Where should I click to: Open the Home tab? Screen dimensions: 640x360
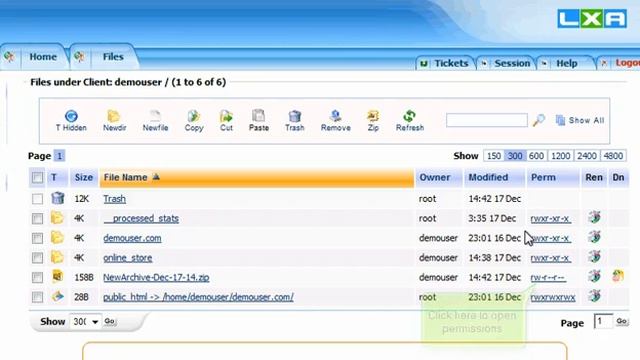coord(43,57)
